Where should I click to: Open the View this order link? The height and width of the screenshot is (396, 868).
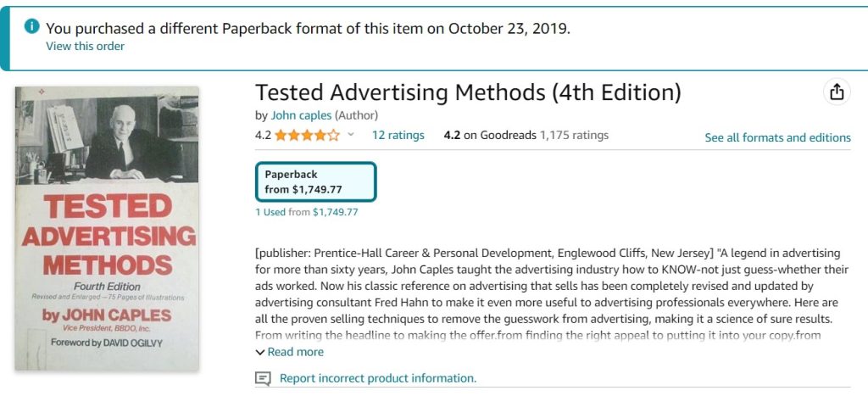[x=85, y=46]
